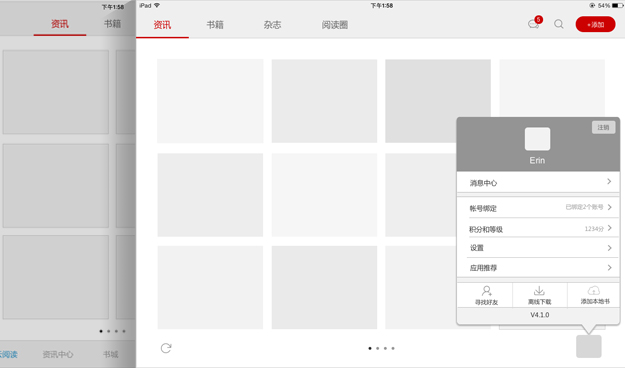Image resolution: width=625 pixels, height=368 pixels.
Task: Open third thumbnail in top row of main grid
Action: (x=438, y=101)
